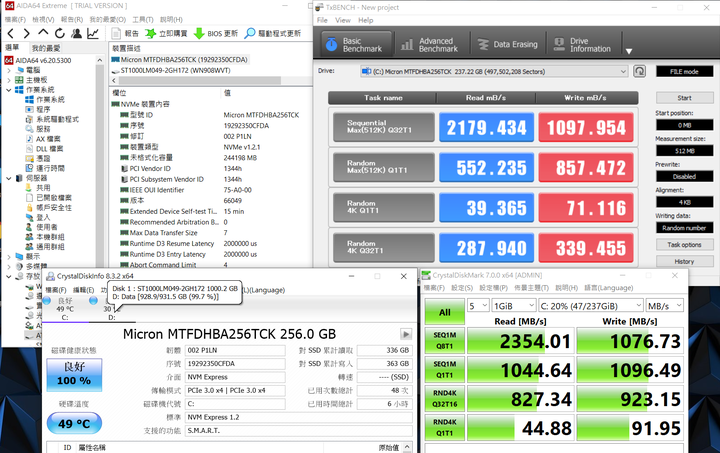This screenshot has width=720, height=453.
Task: Open the AIDA64 graph chart icon
Action: point(93,34)
